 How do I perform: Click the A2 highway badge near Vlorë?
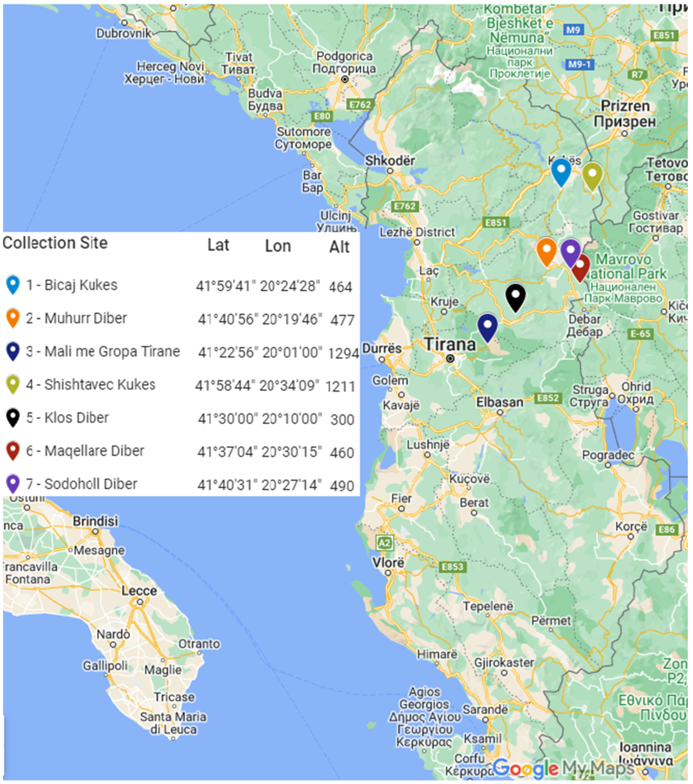[385, 543]
